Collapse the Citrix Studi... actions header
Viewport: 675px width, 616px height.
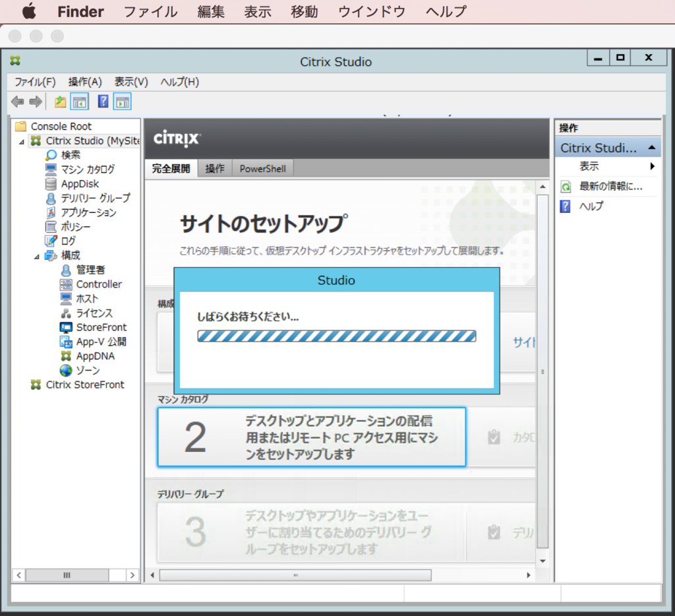coord(652,148)
